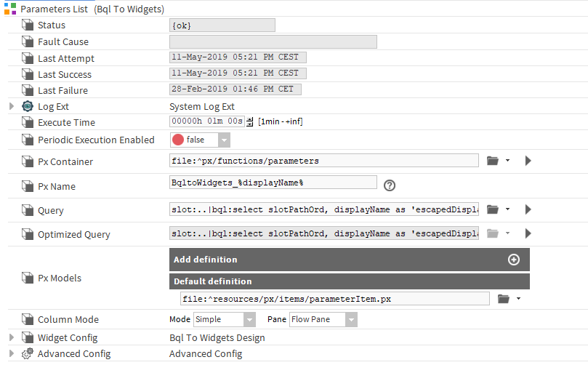This screenshot has width=588, height=373.
Task: Open folder browser for parameterItem.px file
Action: pyautogui.click(x=504, y=298)
